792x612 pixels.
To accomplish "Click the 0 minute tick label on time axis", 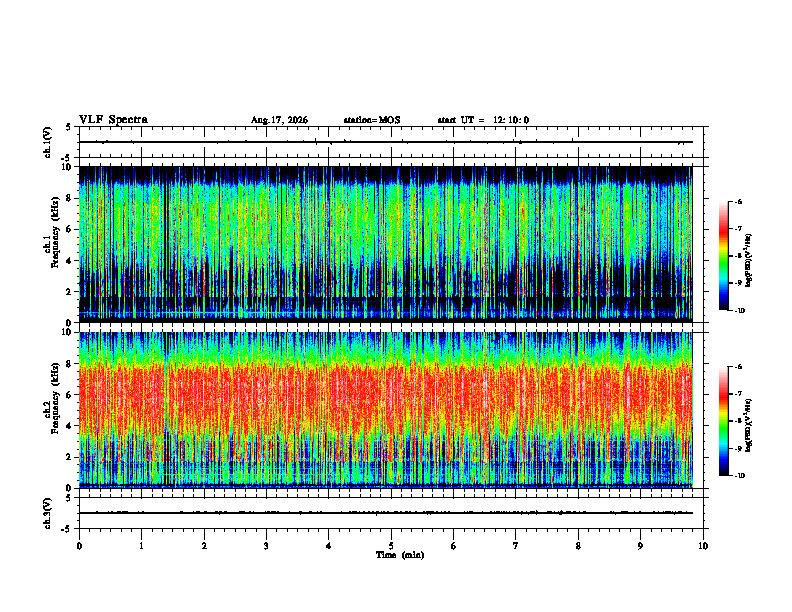I will pyautogui.click(x=79, y=546).
